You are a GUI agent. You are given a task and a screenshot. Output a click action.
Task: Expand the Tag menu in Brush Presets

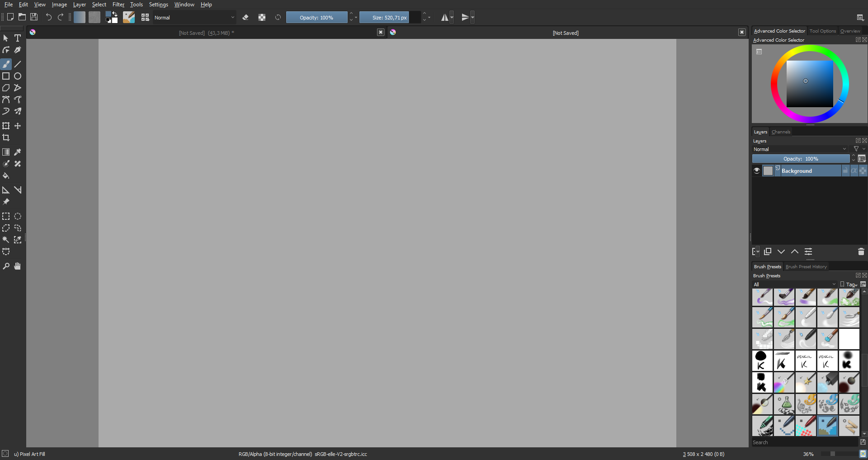(852, 285)
